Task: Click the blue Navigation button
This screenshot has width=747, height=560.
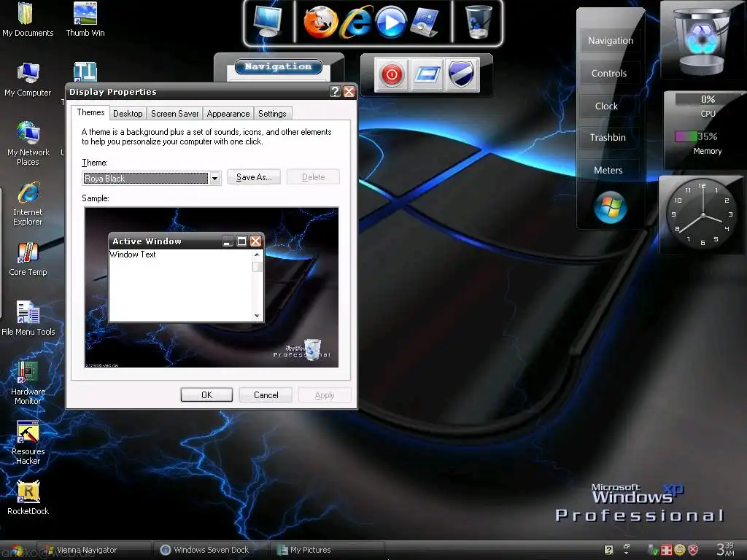Action: tap(278, 66)
